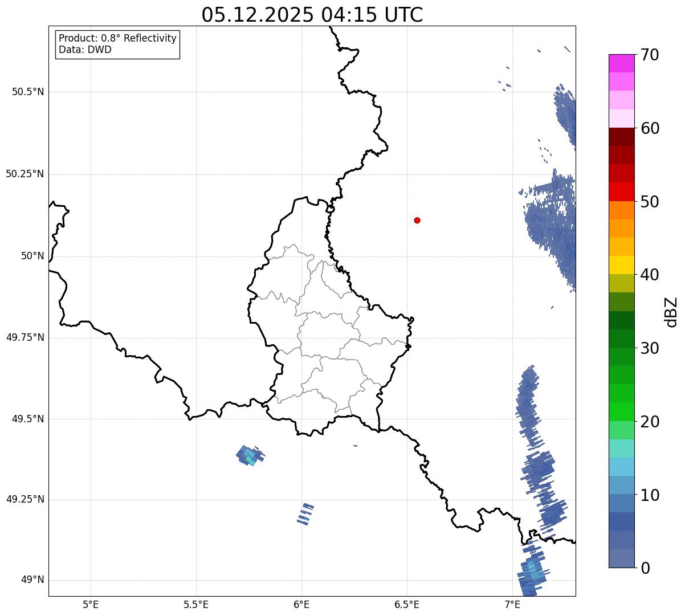Click the '49.75°N' latitude label

[25, 337]
